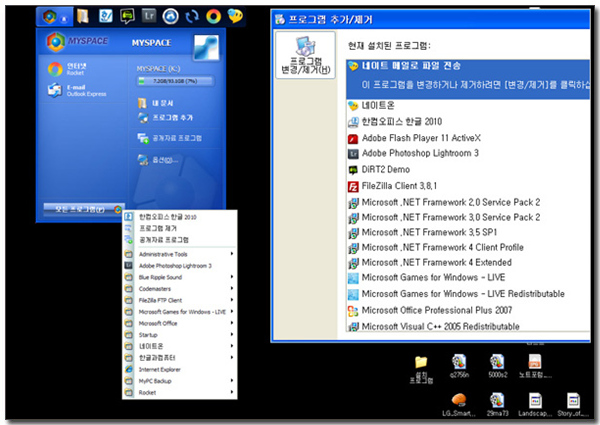Expand the Startup submenu arrow

point(232,335)
